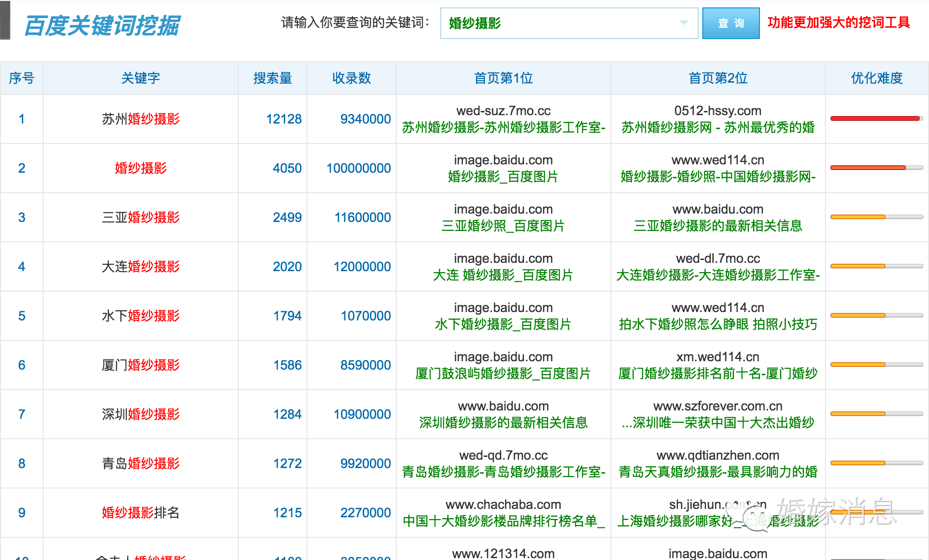Open the 0512-hssy.com result link

pos(718,111)
